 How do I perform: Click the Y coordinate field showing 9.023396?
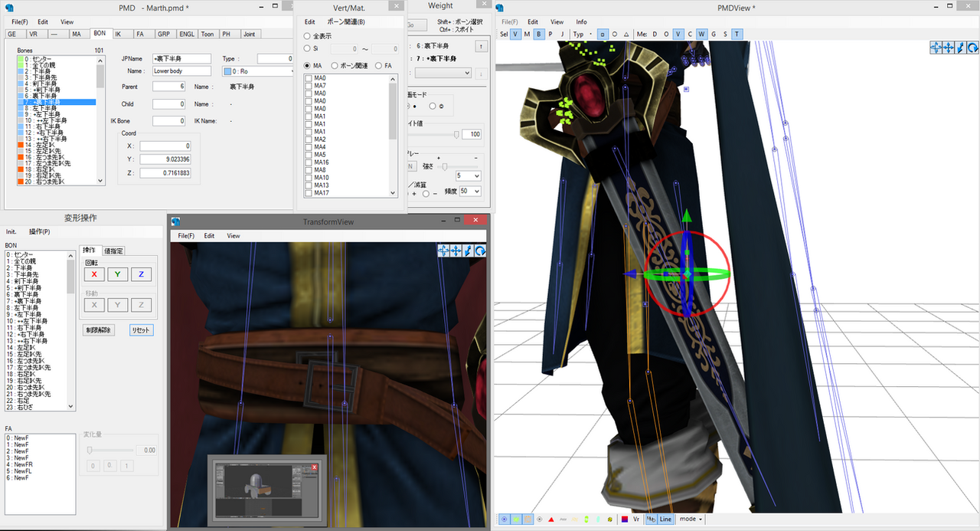click(165, 159)
